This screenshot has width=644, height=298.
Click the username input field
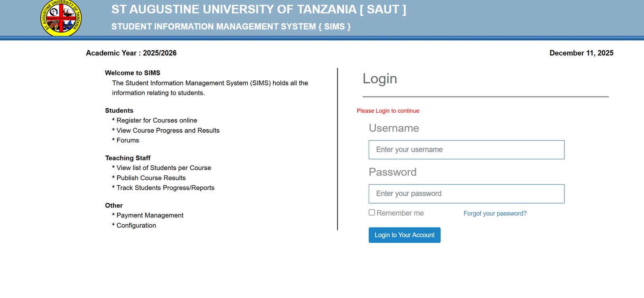tap(466, 150)
